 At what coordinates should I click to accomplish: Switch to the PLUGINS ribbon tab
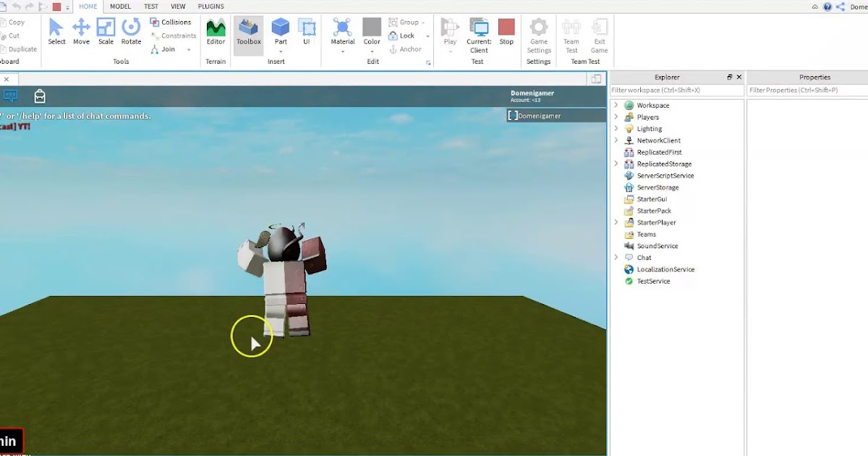tap(210, 7)
